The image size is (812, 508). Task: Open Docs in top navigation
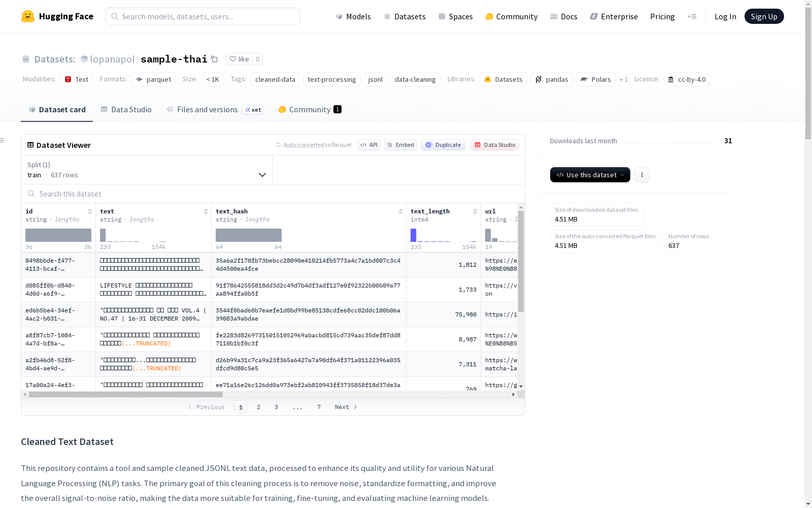[x=564, y=16]
